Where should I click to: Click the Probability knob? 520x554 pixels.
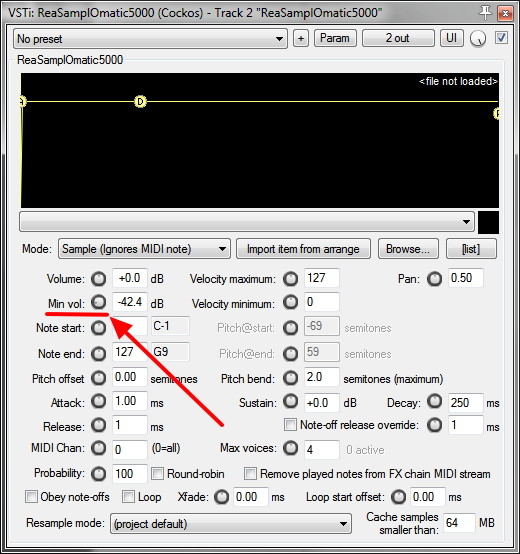point(99,474)
